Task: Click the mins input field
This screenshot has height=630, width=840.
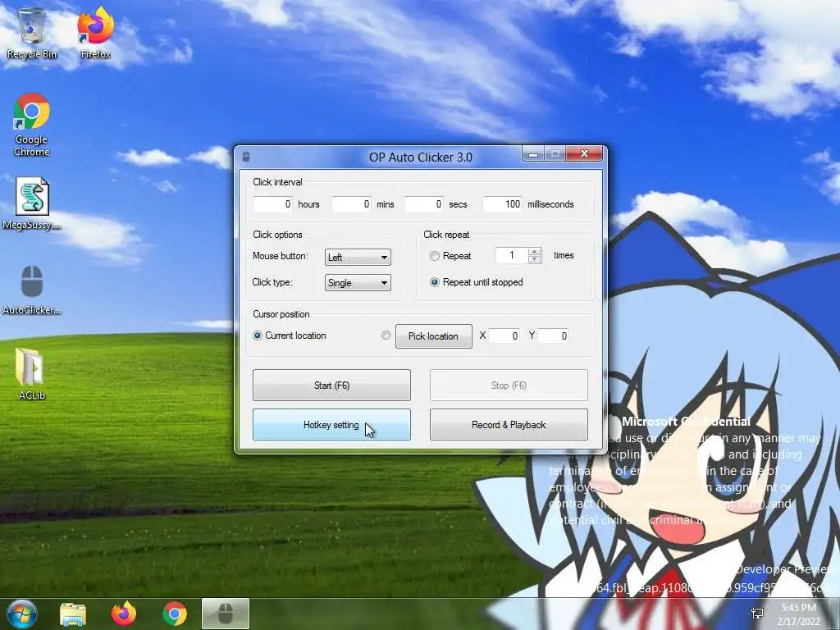Action: pos(351,204)
